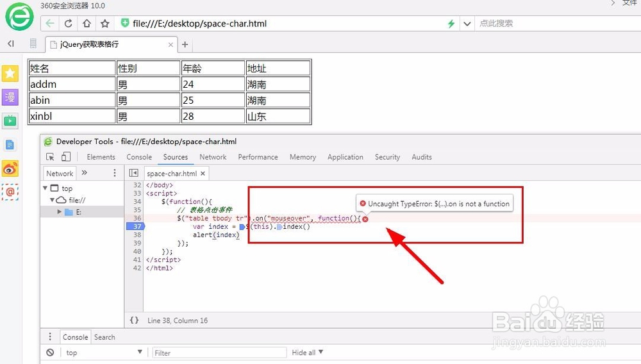
Task: Click the browser back arrow button
Action: pyautogui.click(x=50, y=23)
